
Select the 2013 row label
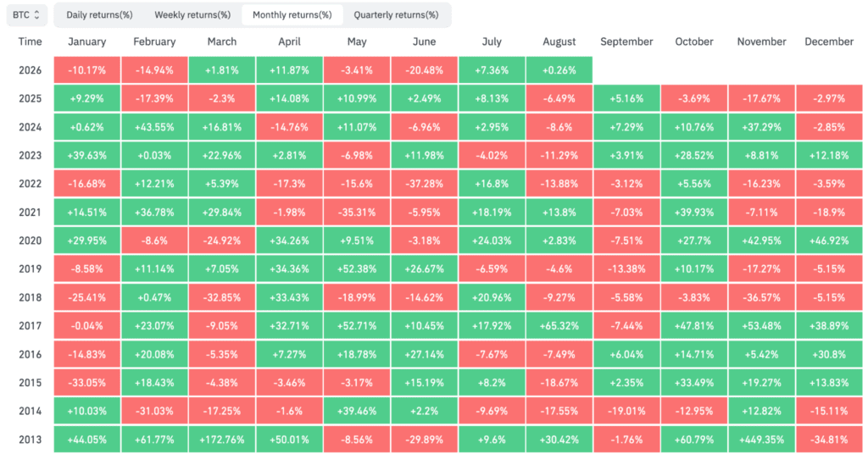coord(30,440)
